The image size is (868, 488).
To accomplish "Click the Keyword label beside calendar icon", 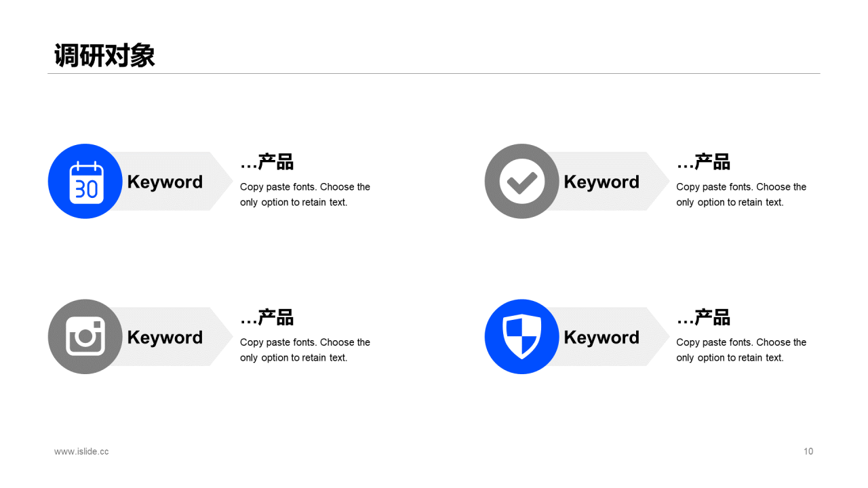I will click(165, 182).
